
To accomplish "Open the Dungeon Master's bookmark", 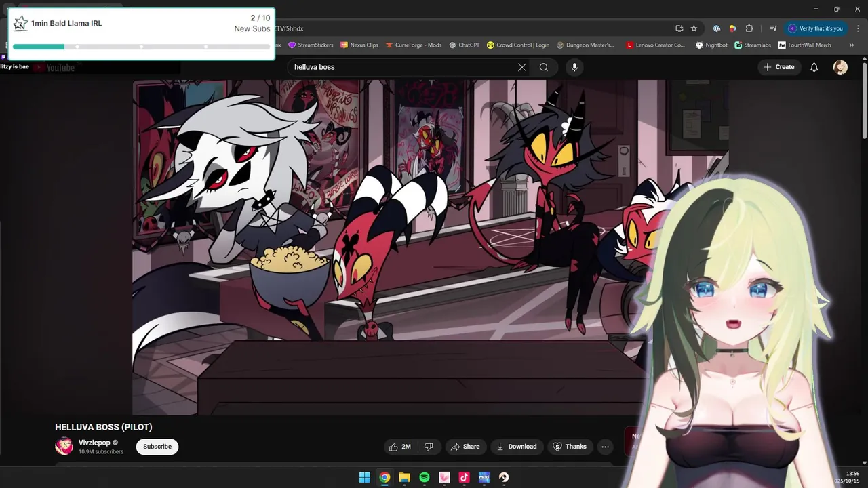I will point(585,45).
